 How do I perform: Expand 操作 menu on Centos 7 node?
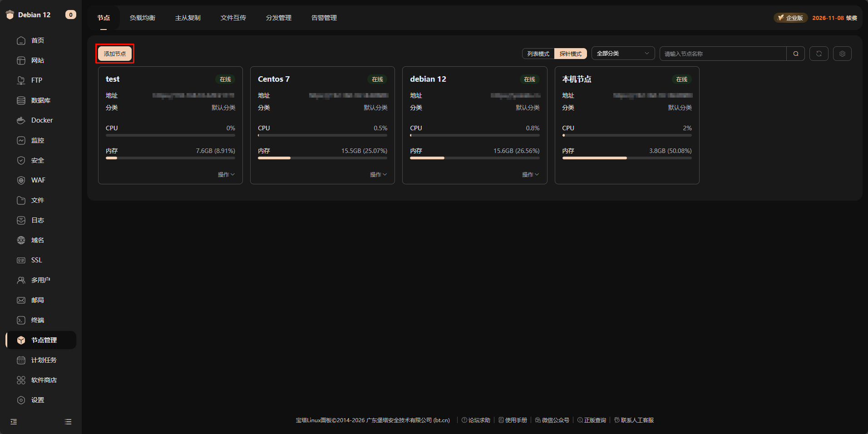click(378, 174)
